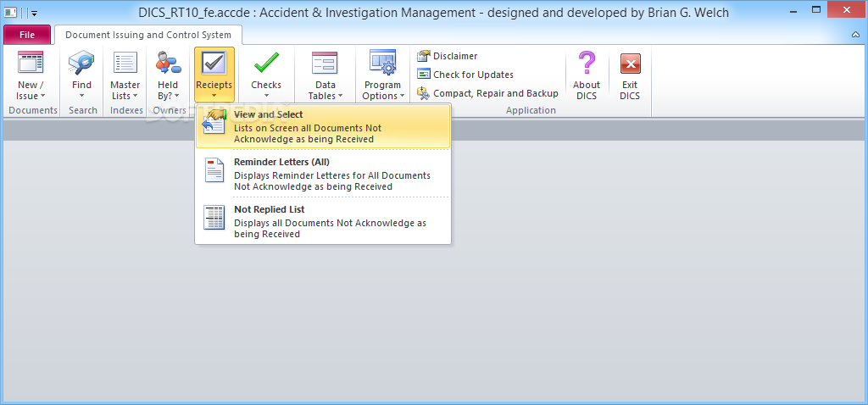
Task: Collapse the ribbon with the chevron
Action: (856, 35)
